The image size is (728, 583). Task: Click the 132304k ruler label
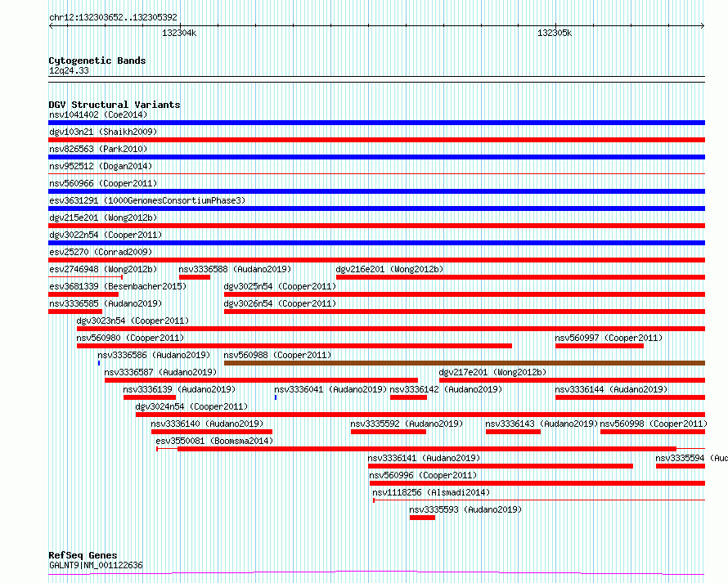179,33
